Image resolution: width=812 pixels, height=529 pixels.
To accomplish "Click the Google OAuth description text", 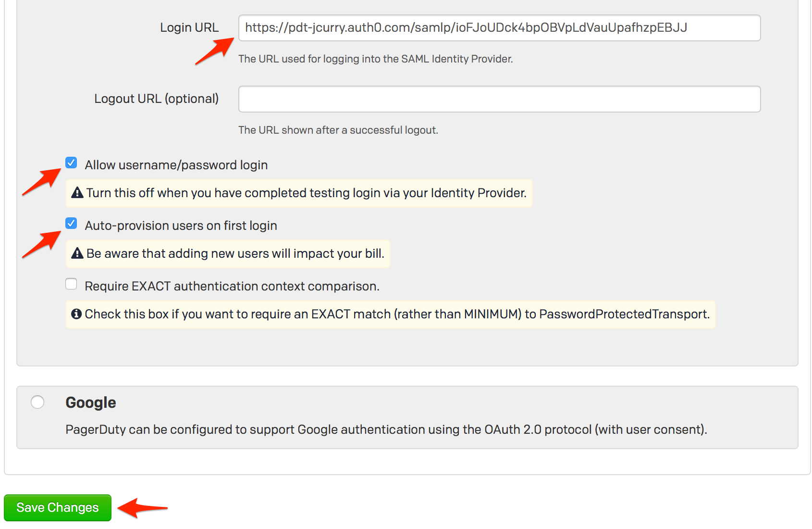I will click(387, 429).
